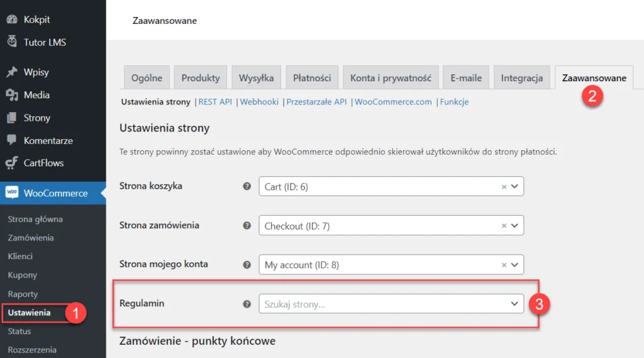Viewport: 644px width, 358px height.
Task: Open WooCommerce menu item
Action: (53, 193)
